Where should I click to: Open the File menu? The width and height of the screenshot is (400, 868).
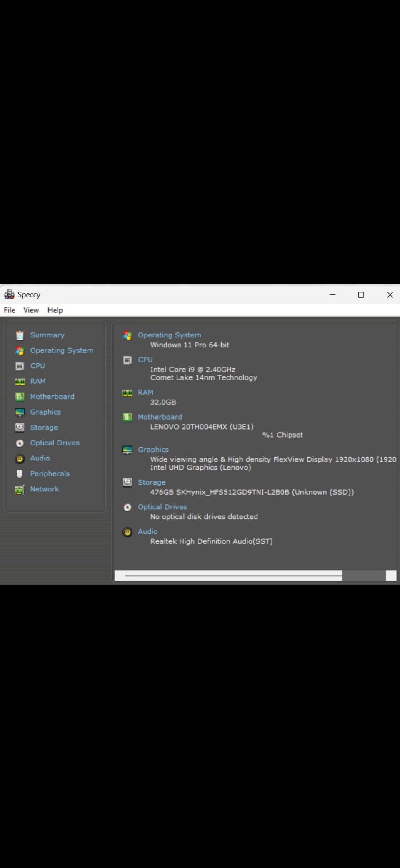coord(9,310)
